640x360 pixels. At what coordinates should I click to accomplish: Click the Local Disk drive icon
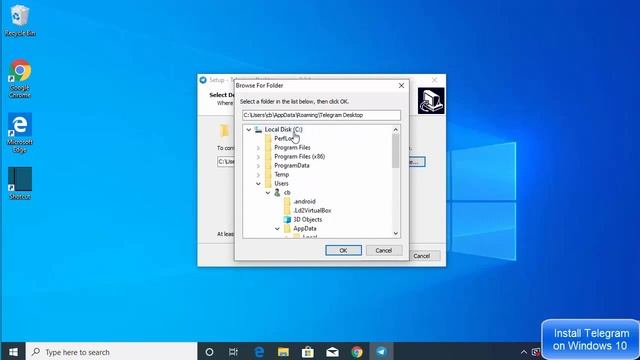click(258, 129)
